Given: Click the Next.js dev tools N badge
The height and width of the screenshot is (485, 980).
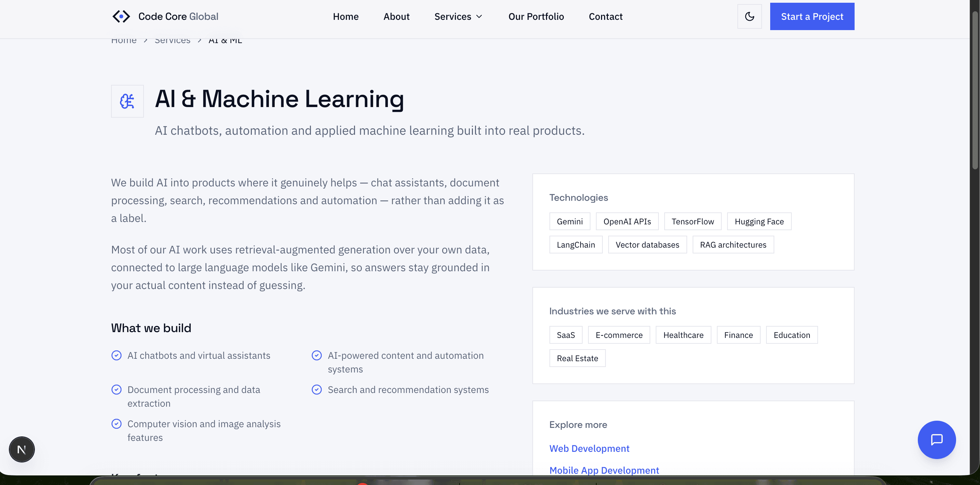Looking at the screenshot, I should pos(22,449).
